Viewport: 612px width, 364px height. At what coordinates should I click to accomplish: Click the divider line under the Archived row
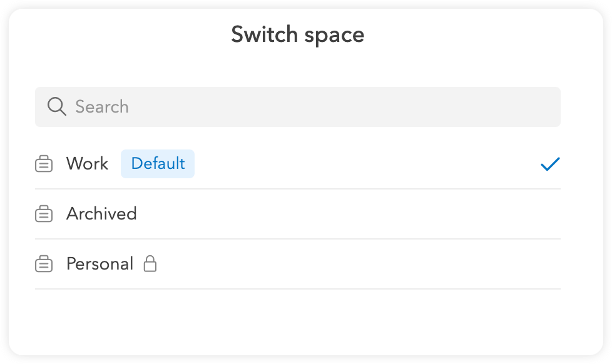[x=298, y=239]
